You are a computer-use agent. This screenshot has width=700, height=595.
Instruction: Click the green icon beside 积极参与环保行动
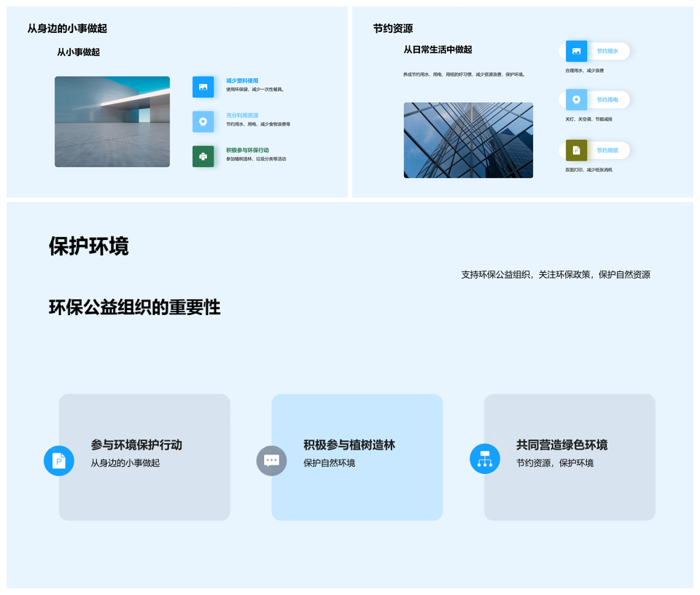tap(203, 156)
